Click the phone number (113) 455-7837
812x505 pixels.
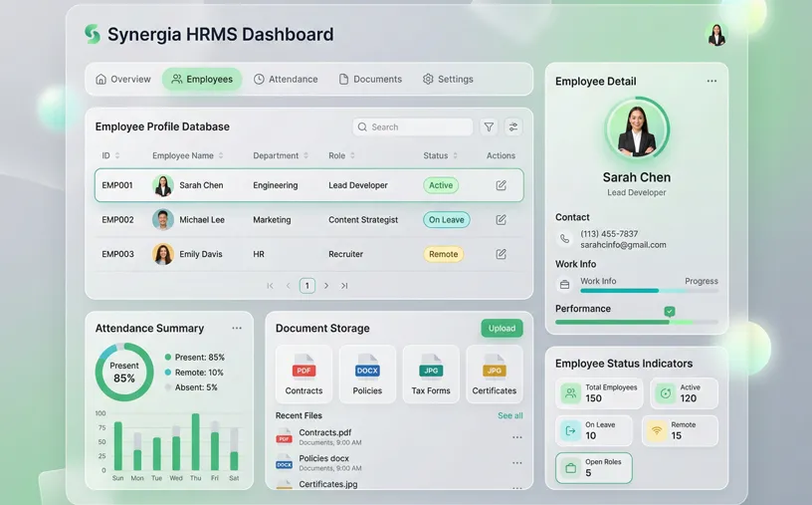(609, 234)
